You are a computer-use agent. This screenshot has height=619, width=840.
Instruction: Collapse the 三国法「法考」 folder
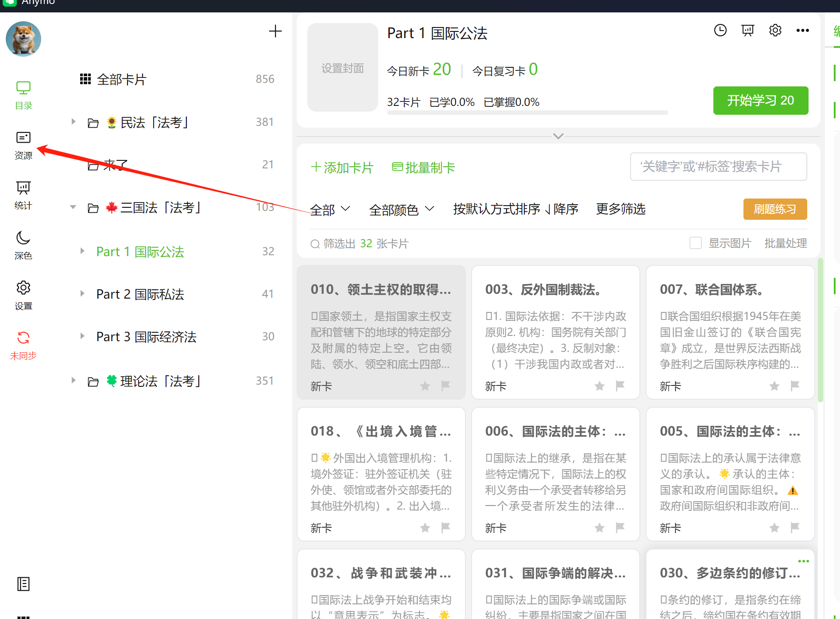click(x=73, y=207)
